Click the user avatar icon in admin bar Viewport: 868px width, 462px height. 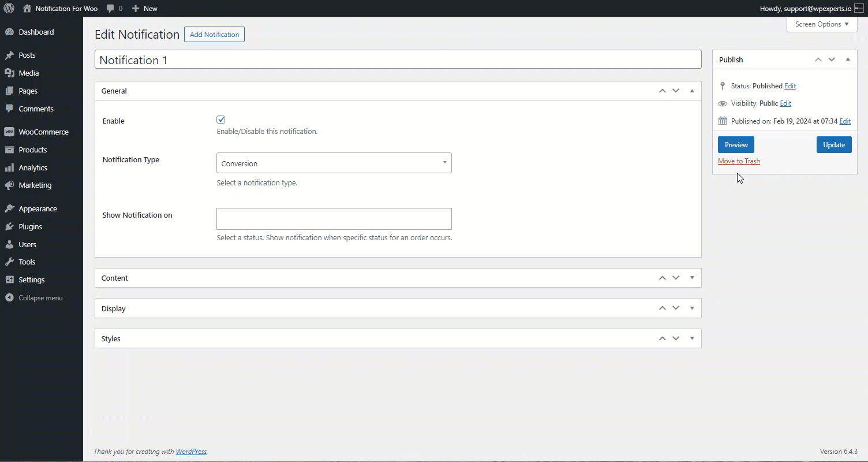pyautogui.click(x=859, y=8)
